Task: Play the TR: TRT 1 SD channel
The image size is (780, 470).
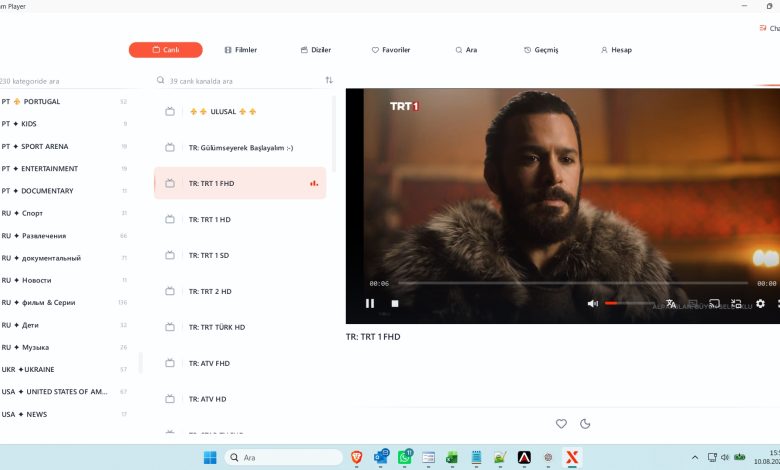Action: pyautogui.click(x=240, y=255)
